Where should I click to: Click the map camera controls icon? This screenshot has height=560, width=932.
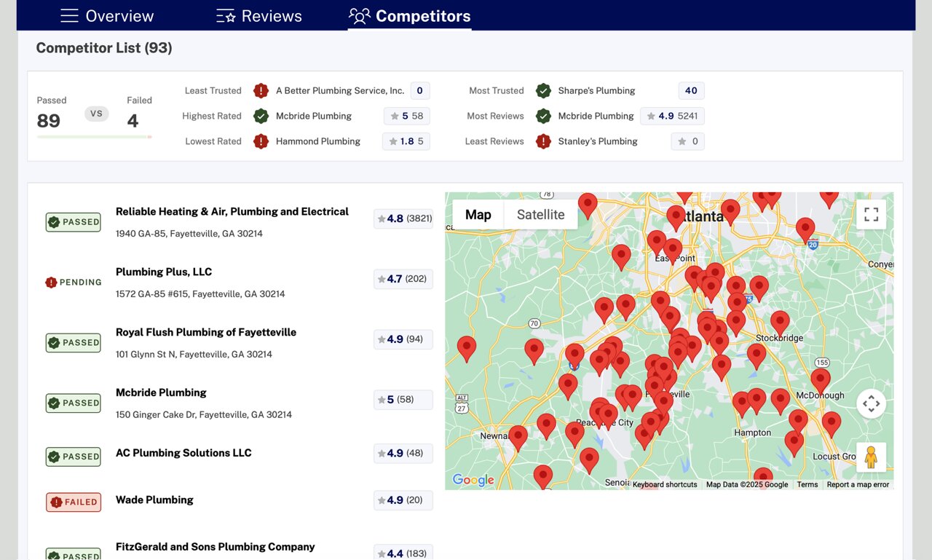point(871,403)
